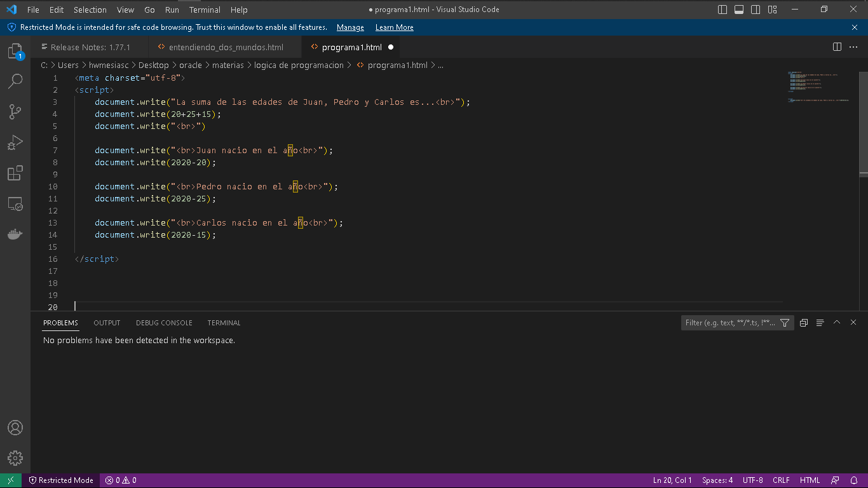Expand the Users breadcrumb segment

[68, 65]
